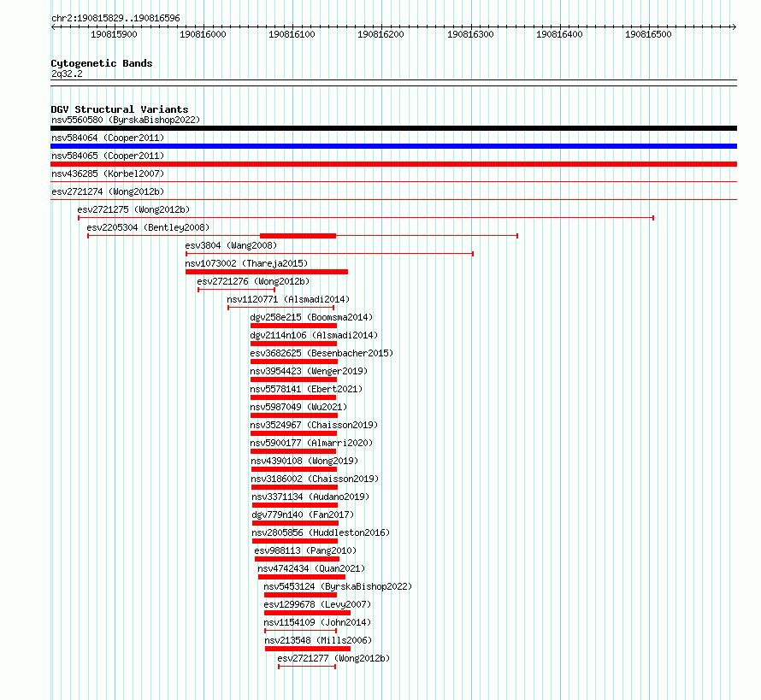Open the nsv584064 (Cooper2011) label

click(x=108, y=138)
